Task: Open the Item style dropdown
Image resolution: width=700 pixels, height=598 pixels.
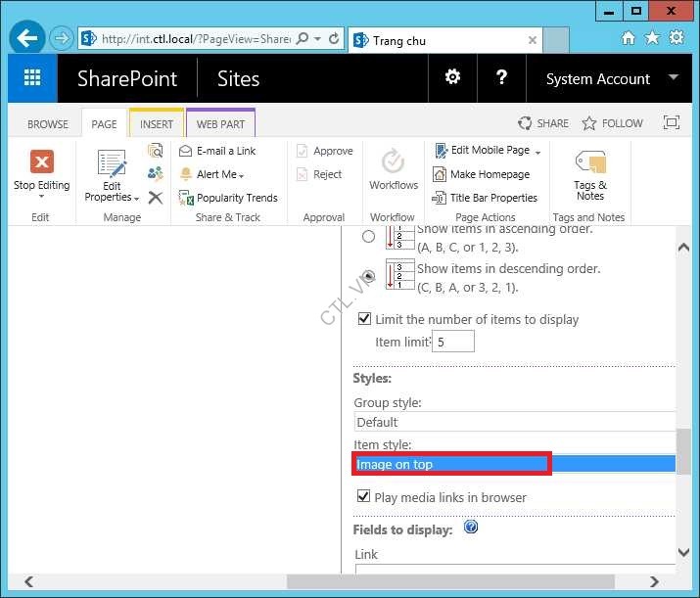Action: pos(514,464)
